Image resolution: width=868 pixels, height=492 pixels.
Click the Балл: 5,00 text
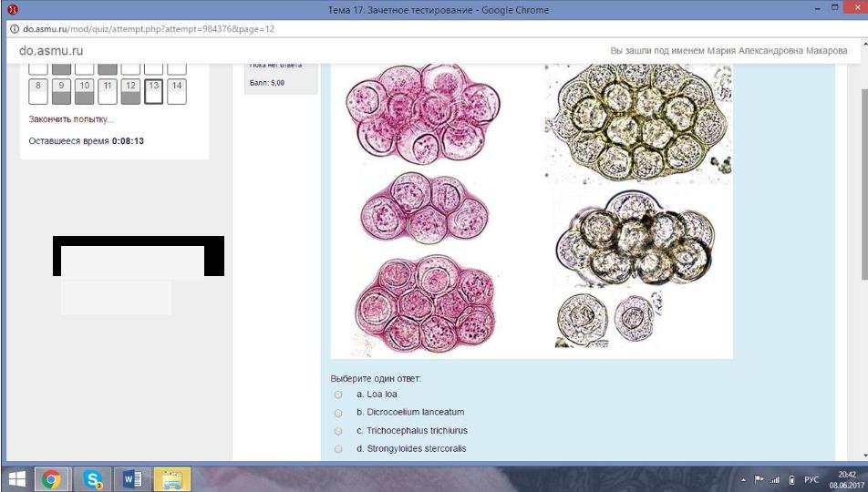pyautogui.click(x=267, y=83)
